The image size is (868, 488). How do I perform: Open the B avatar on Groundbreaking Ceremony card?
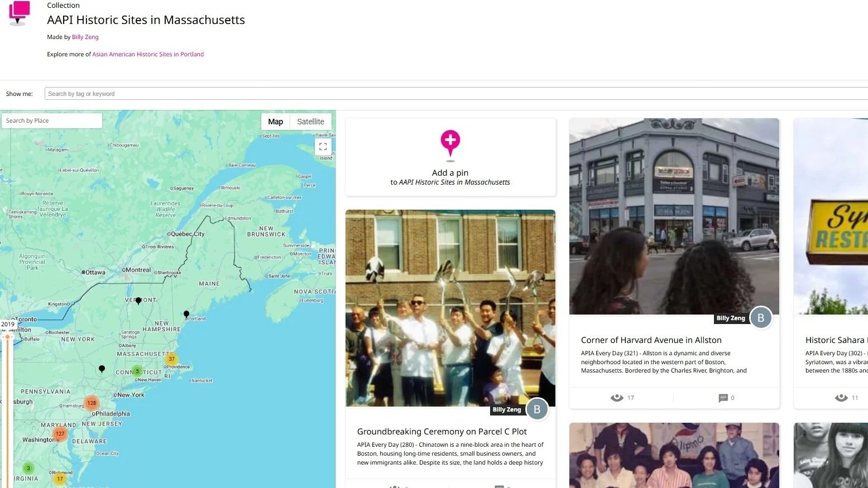537,409
